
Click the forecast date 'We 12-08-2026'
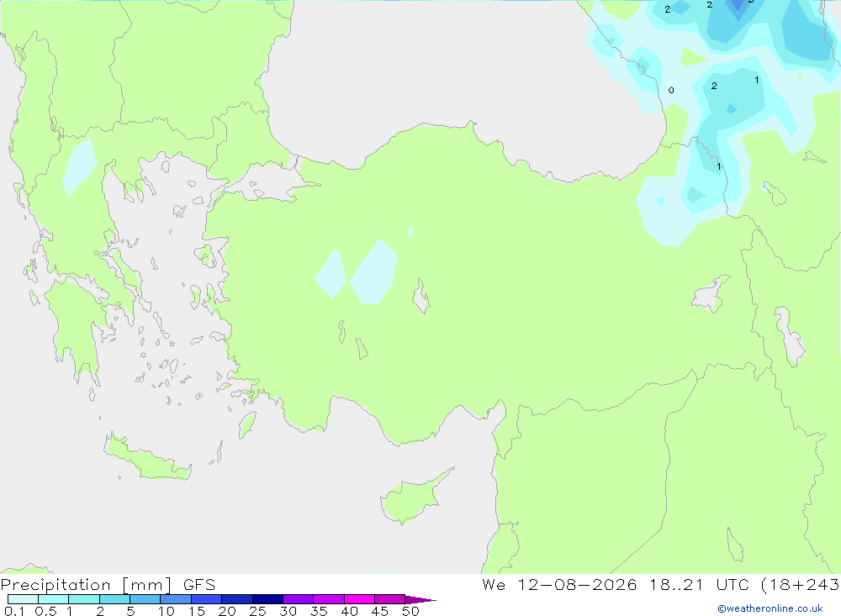click(x=559, y=584)
